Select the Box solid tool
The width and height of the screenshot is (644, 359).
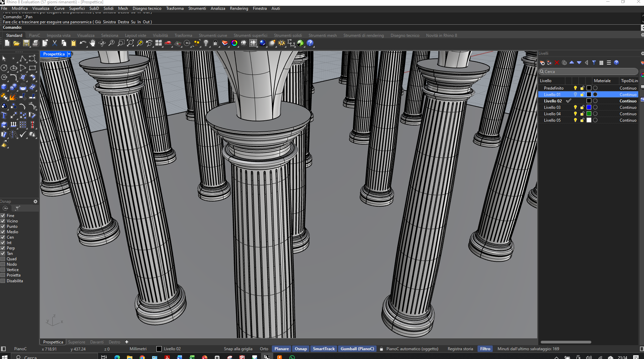click(x=4, y=87)
